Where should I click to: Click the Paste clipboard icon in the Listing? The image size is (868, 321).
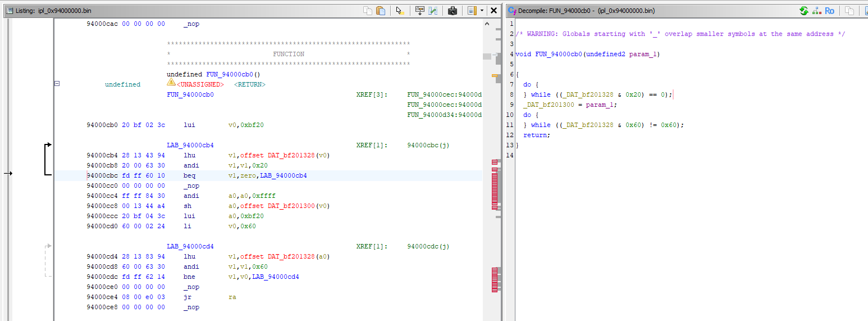click(381, 11)
